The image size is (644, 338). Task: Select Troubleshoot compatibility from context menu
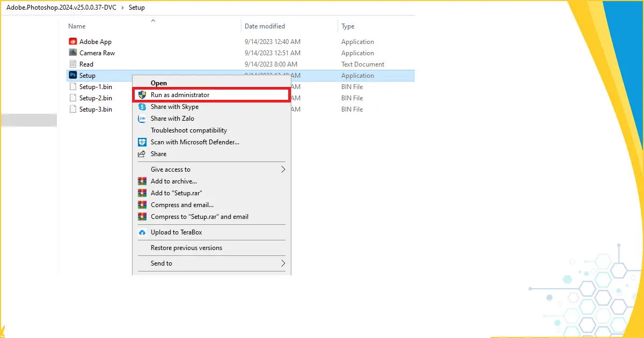pos(189,130)
